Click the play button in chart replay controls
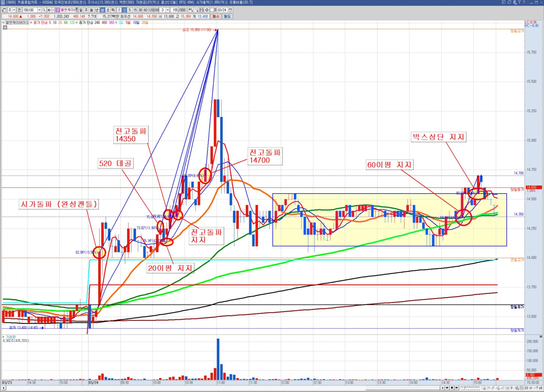 [443, 388]
